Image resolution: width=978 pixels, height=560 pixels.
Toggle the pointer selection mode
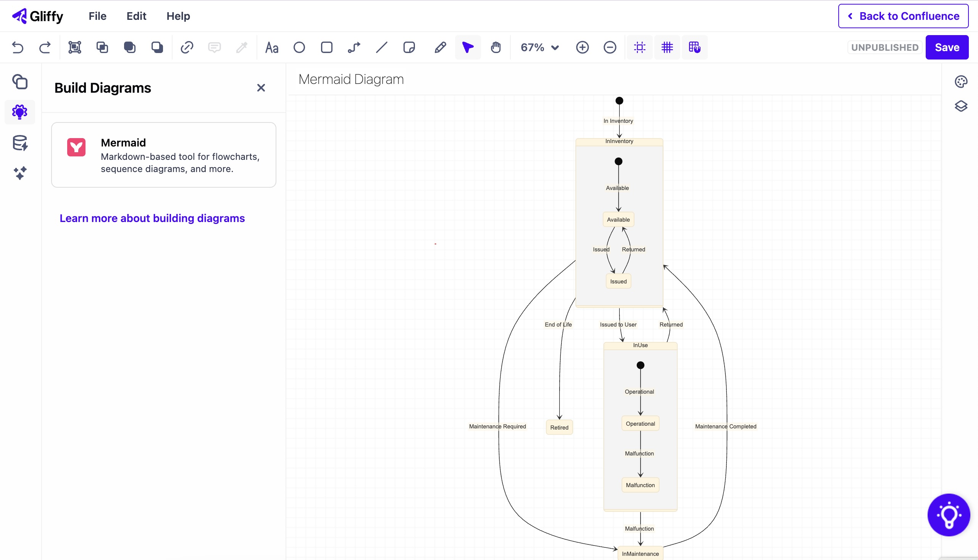(467, 47)
